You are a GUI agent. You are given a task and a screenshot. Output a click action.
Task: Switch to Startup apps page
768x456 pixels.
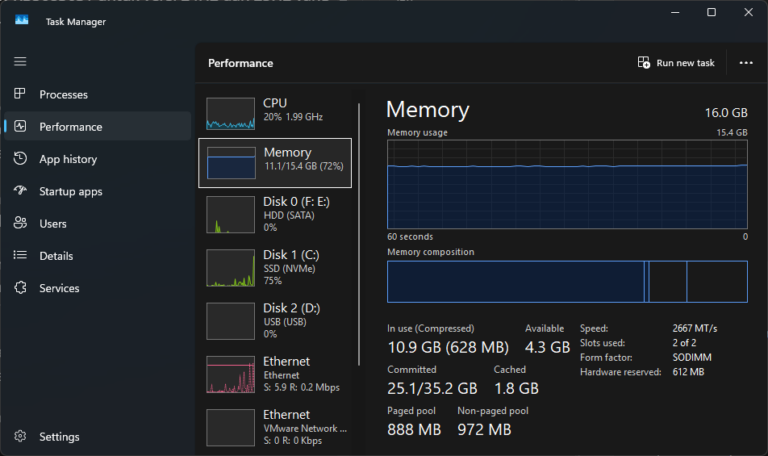click(97, 191)
